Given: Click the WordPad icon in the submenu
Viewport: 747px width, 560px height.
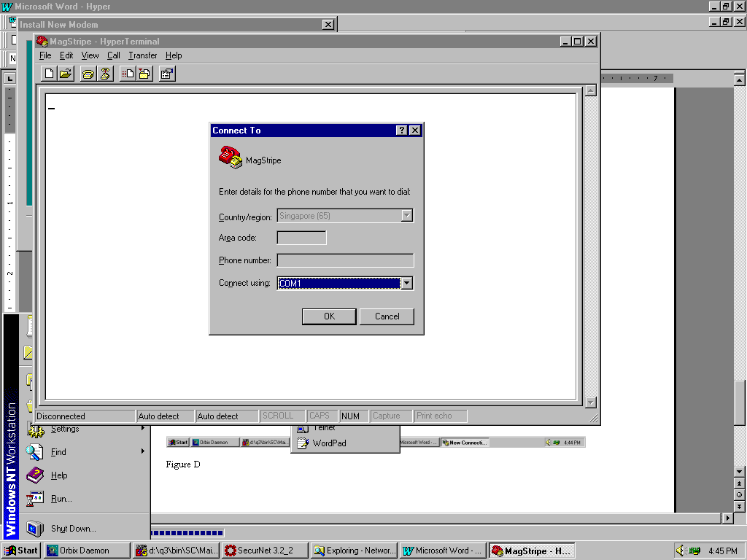Looking at the screenshot, I should point(303,443).
